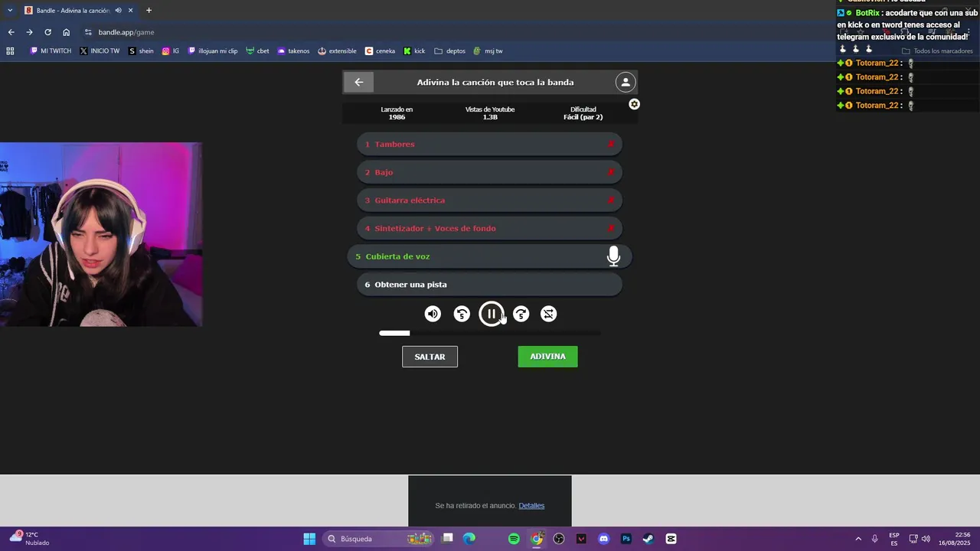
Task: Open Photoshop from the taskbar
Action: (626, 539)
